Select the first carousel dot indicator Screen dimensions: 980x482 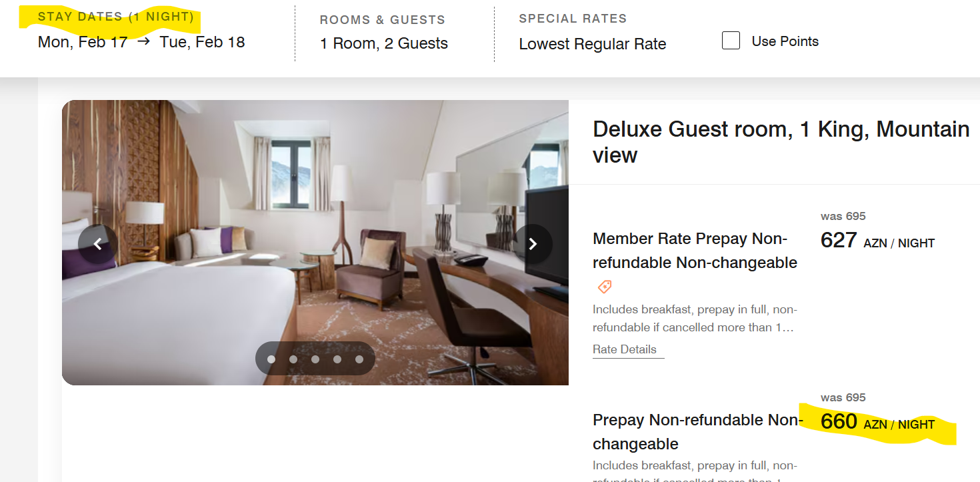[x=271, y=359]
